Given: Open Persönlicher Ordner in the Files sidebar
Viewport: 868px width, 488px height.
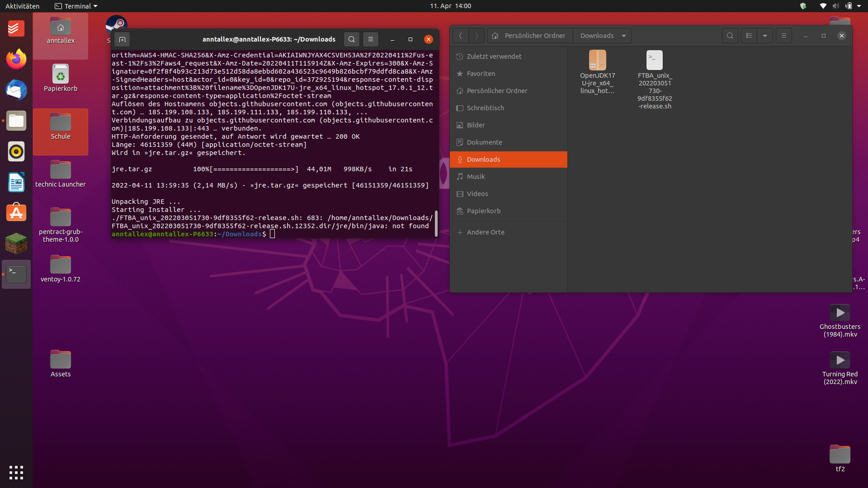Looking at the screenshot, I should point(508,91).
